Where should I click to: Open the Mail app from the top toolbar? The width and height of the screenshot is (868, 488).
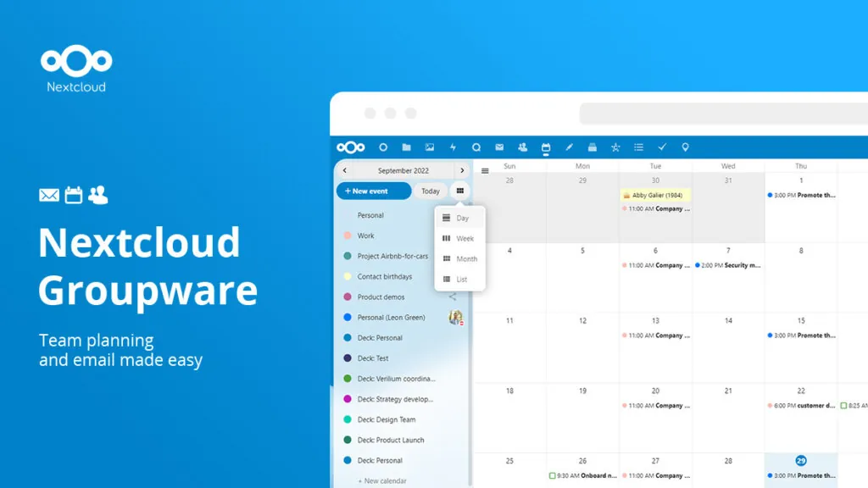coord(499,147)
